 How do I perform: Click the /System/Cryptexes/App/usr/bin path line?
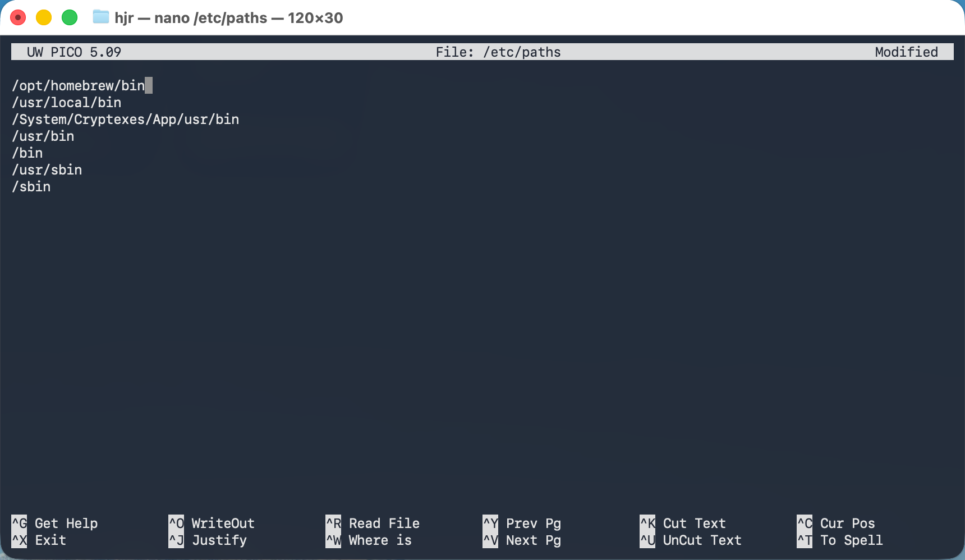[x=126, y=120]
